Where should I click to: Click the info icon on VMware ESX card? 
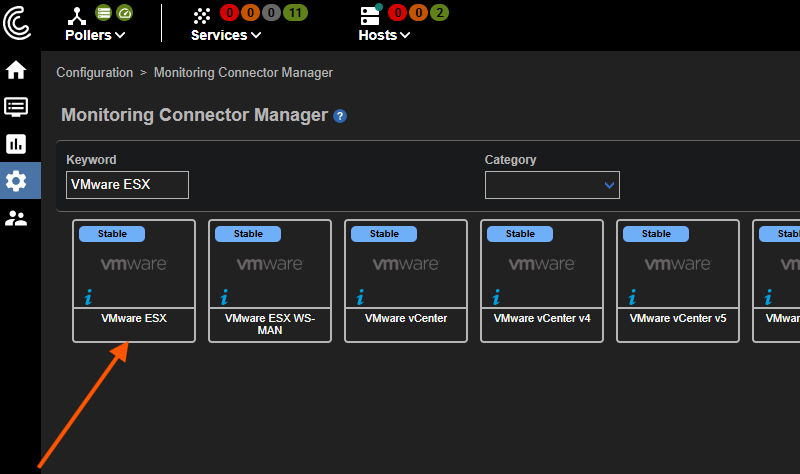click(x=87, y=297)
